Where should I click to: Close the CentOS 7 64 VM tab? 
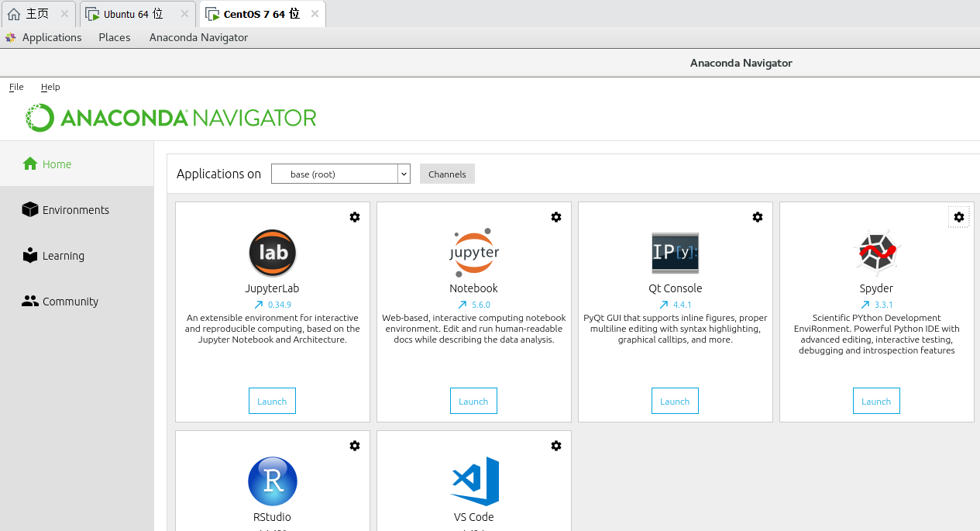click(315, 14)
